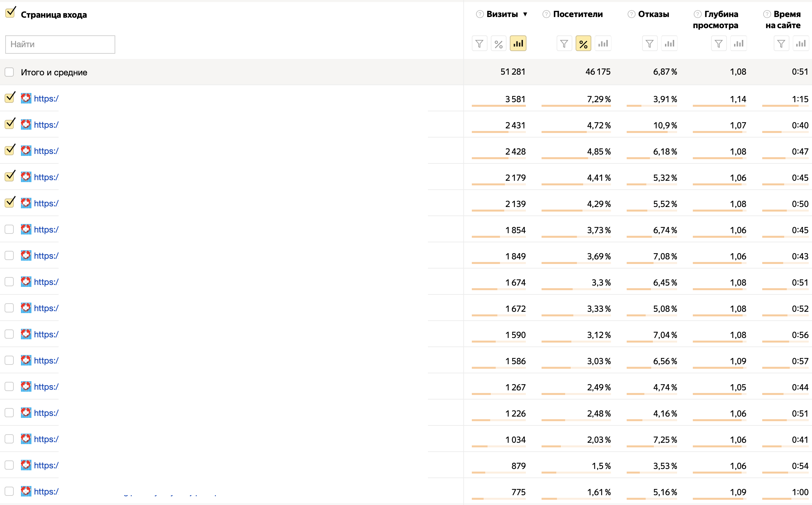The image size is (812, 505).
Task: Check the row with 1 854 visits
Action: pos(9,230)
